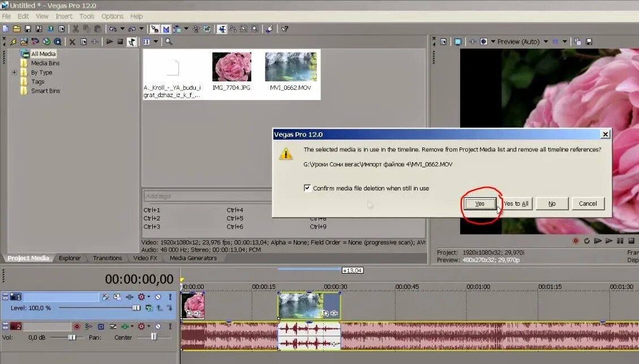The width and height of the screenshot is (639, 364).
Task: Click the Import Media folder icon
Action: 24,41
